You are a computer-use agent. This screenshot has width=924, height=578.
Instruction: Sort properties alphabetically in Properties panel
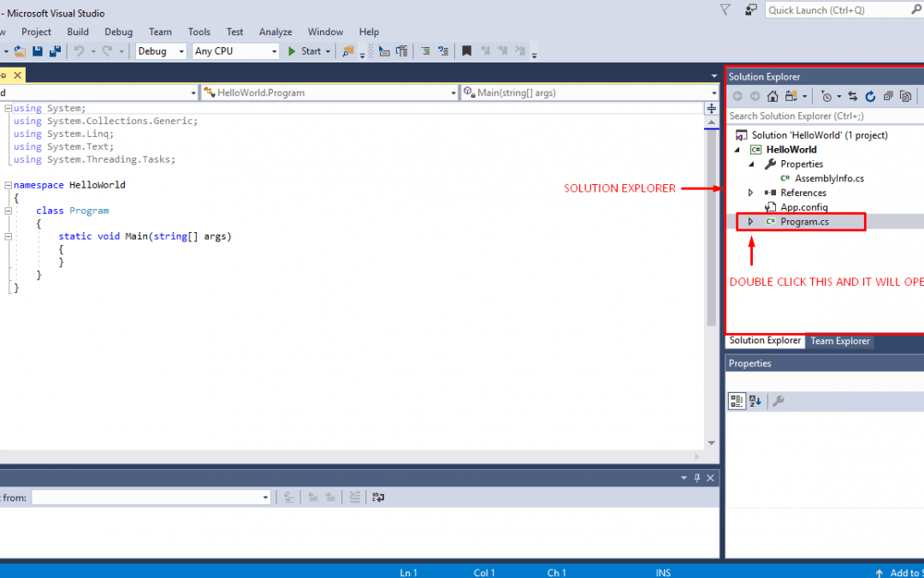755,401
